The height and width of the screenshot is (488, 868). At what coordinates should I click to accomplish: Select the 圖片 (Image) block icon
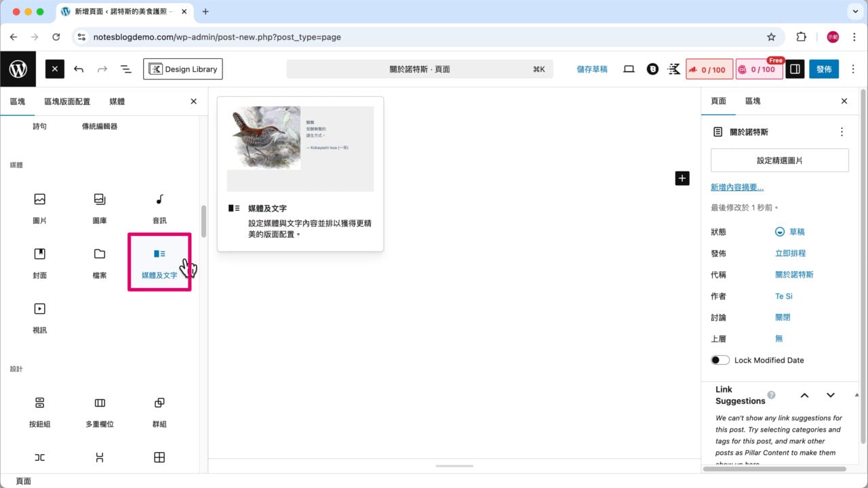click(39, 207)
